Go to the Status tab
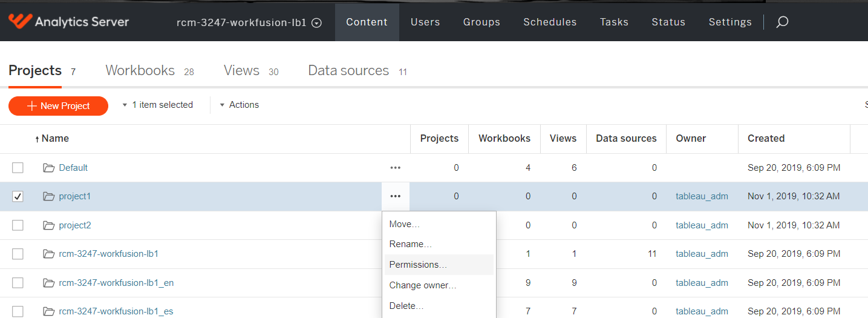 point(668,22)
